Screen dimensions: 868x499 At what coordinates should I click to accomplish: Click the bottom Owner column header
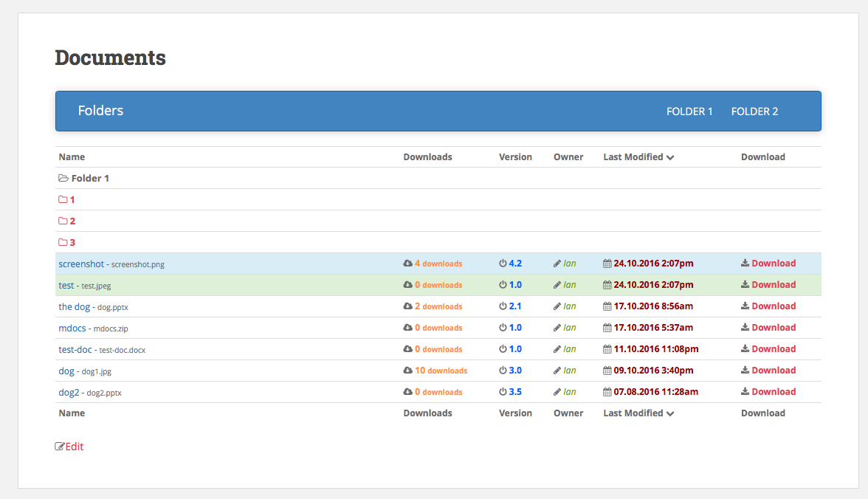tap(568, 413)
